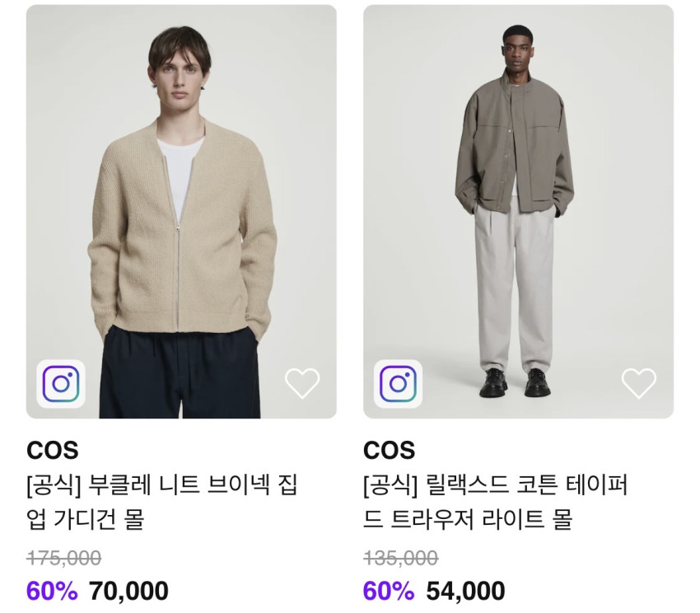Like the cotton tapered trousers with heart
Screen dimensions: 700x613
(639, 383)
